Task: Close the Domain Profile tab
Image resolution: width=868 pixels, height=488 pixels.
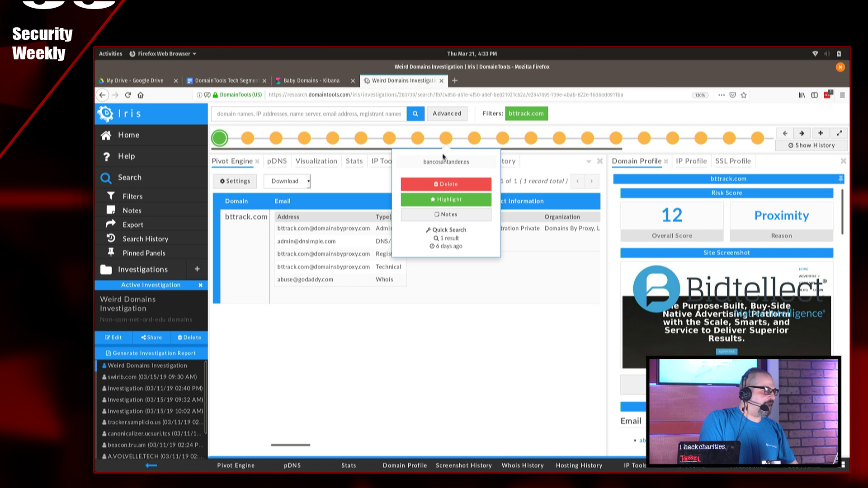Action: tap(666, 161)
